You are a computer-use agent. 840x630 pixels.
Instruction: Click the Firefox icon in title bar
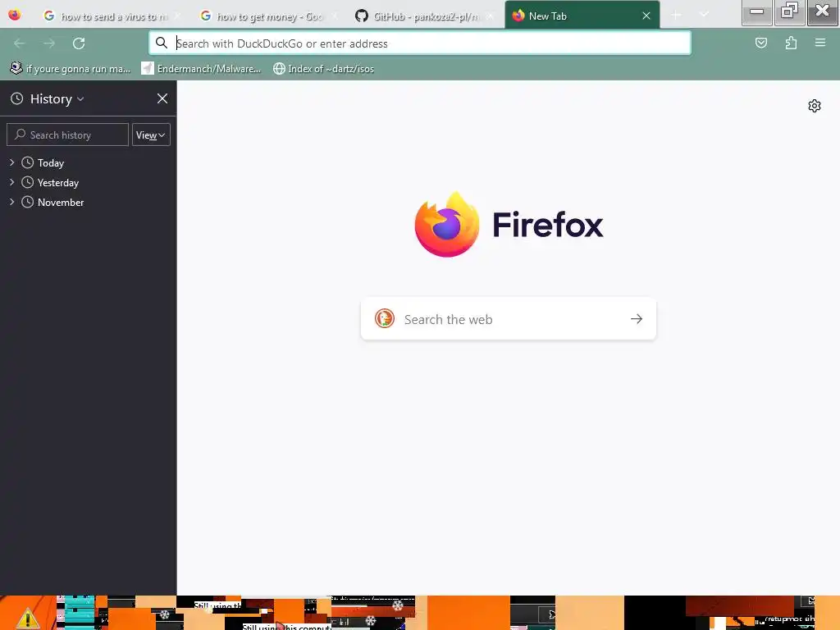click(x=15, y=15)
